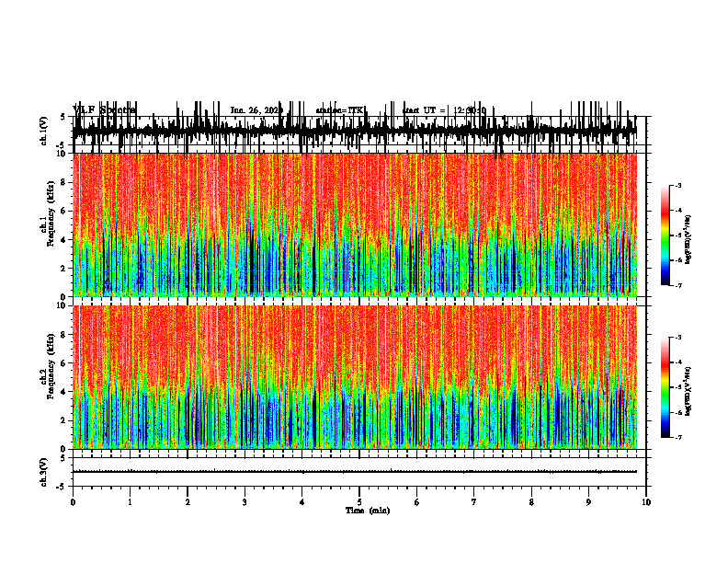
Task: Click the 'Time (min)' x-axis label
Action: (x=368, y=511)
